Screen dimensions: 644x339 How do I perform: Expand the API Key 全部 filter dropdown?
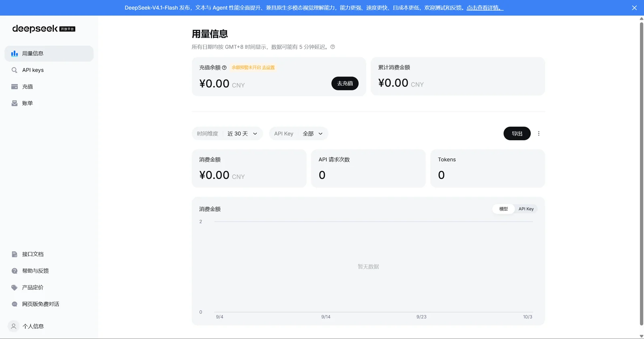(299, 134)
